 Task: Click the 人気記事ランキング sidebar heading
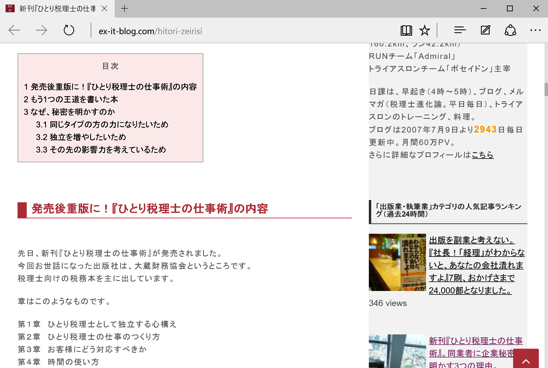(448, 210)
